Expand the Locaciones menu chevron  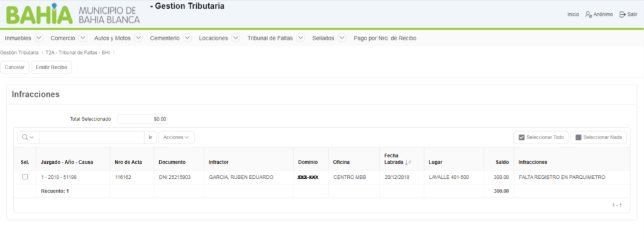click(x=235, y=38)
